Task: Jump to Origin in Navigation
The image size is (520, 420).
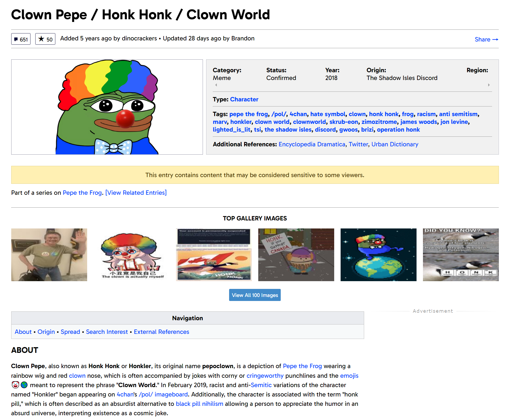Action: click(46, 332)
